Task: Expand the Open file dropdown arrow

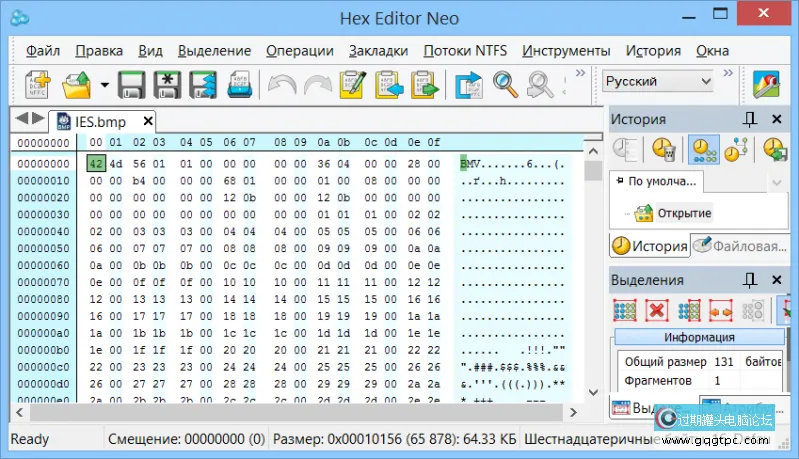Action: point(104,85)
